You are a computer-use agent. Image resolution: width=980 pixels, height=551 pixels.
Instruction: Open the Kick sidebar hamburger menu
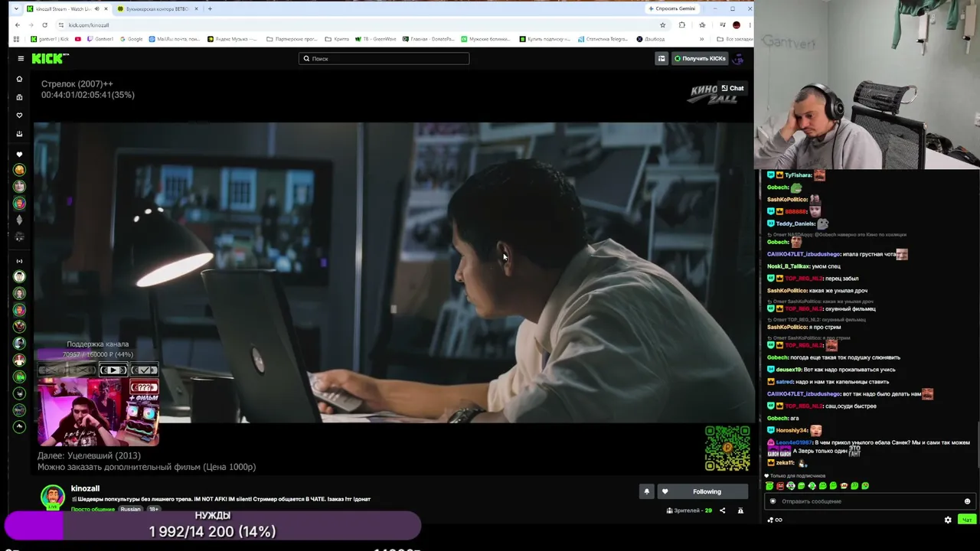click(x=21, y=58)
